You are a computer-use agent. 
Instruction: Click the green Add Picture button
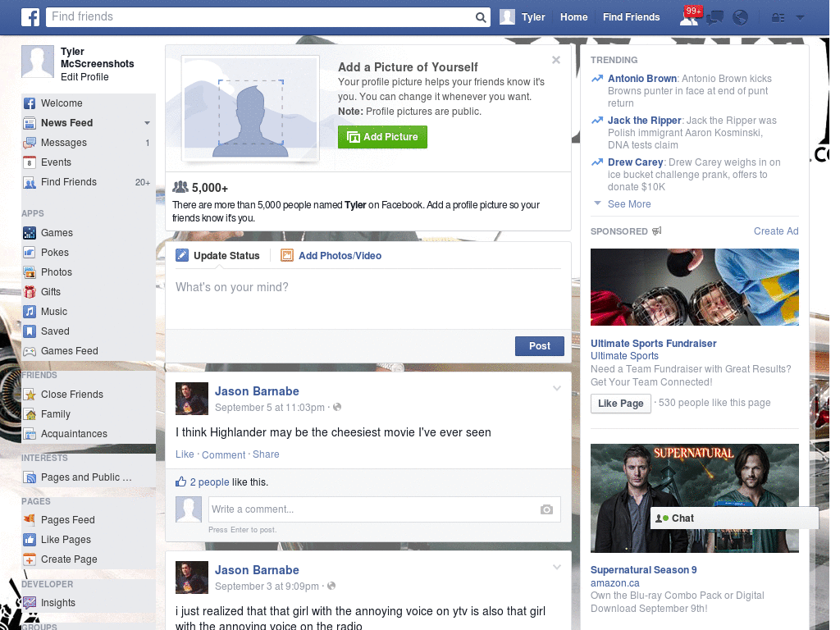click(x=382, y=137)
